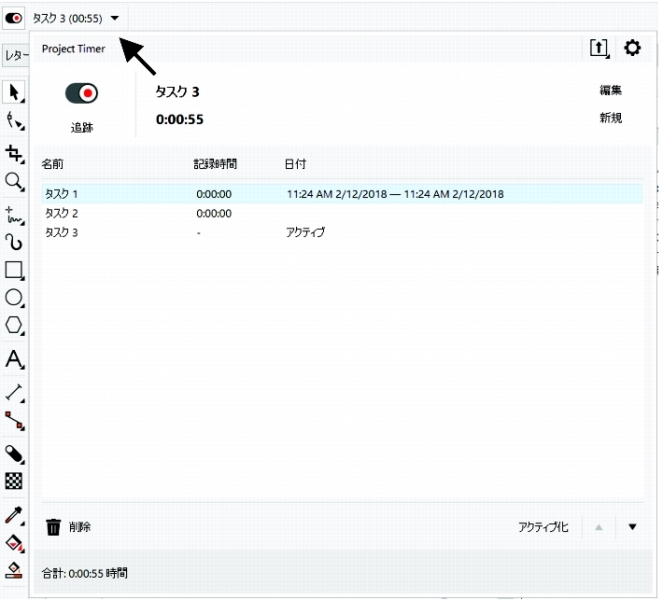Select the Zoom magnifier tool

(x=14, y=181)
